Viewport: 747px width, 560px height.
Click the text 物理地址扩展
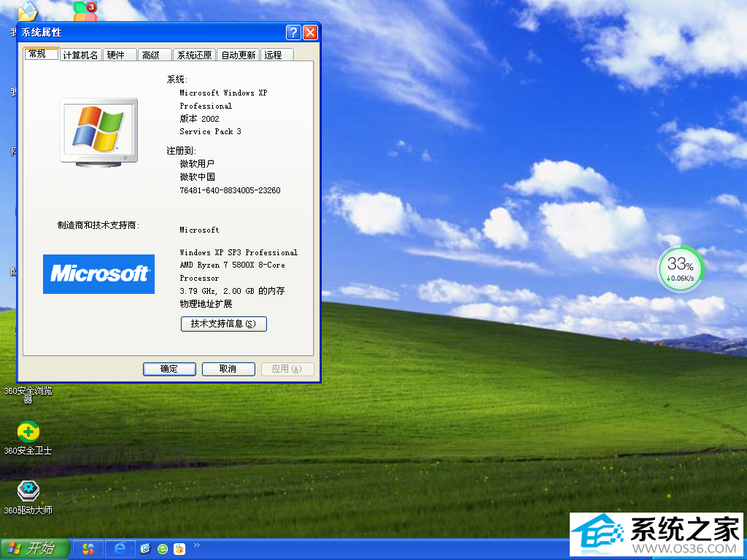tap(206, 304)
